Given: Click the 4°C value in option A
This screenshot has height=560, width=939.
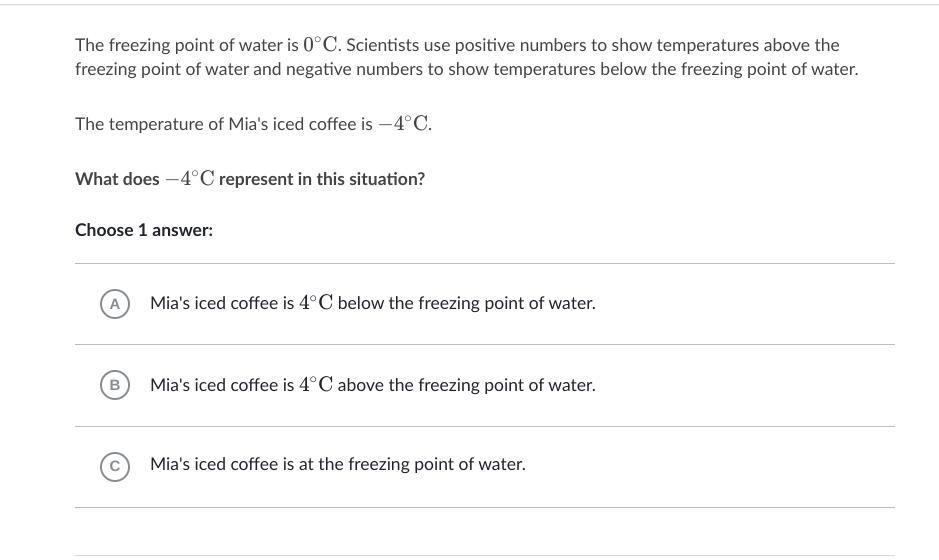Looking at the screenshot, I should 315,303.
